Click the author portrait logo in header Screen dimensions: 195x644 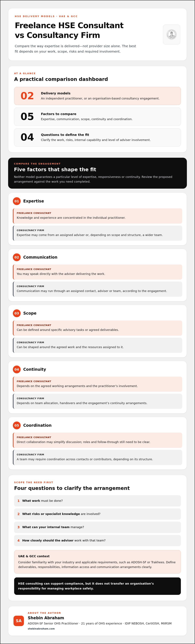pyautogui.click(x=172, y=35)
